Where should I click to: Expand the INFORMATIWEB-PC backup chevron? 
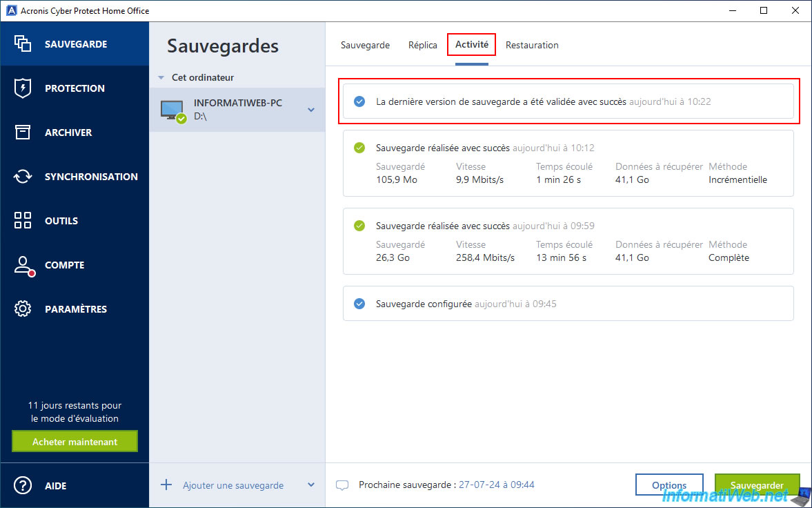tap(311, 110)
